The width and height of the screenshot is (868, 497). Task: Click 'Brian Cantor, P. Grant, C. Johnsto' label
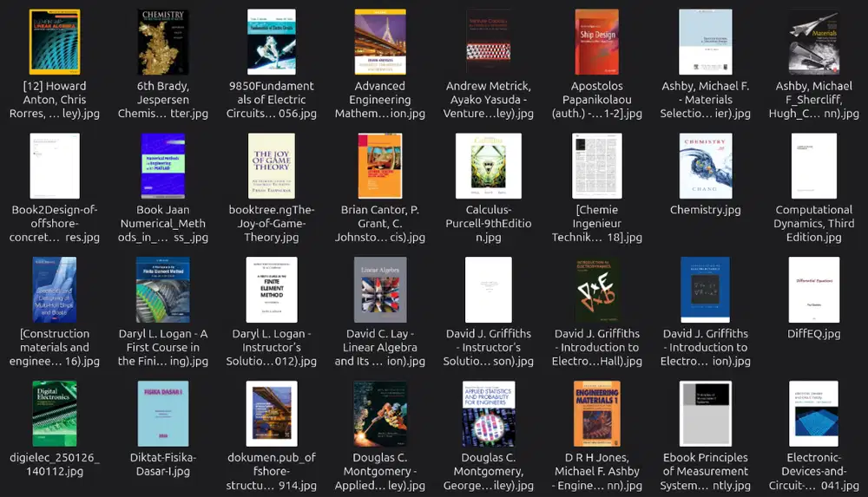click(380, 224)
